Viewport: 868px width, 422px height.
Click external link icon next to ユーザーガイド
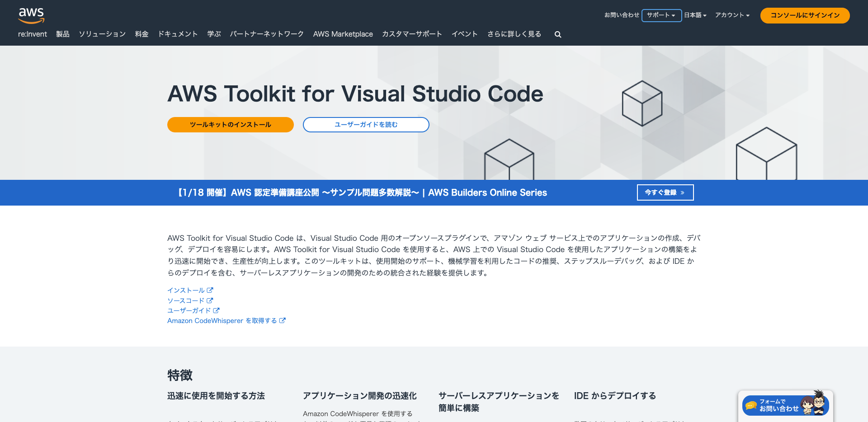click(x=216, y=310)
